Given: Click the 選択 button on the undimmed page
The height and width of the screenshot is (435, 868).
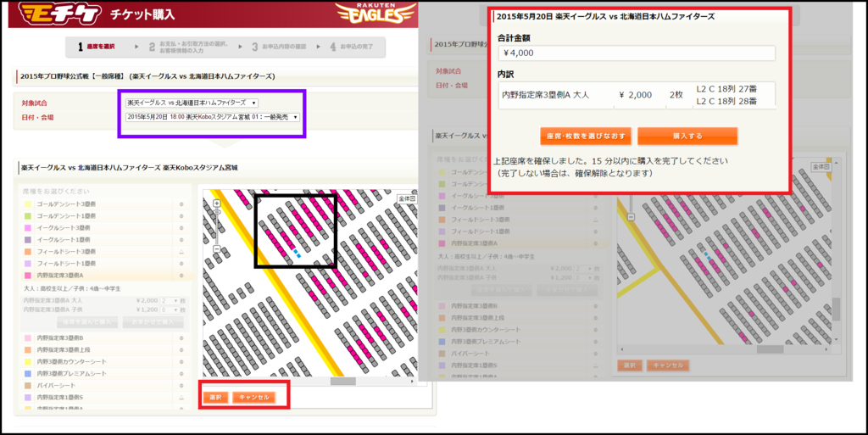Looking at the screenshot, I should (215, 398).
